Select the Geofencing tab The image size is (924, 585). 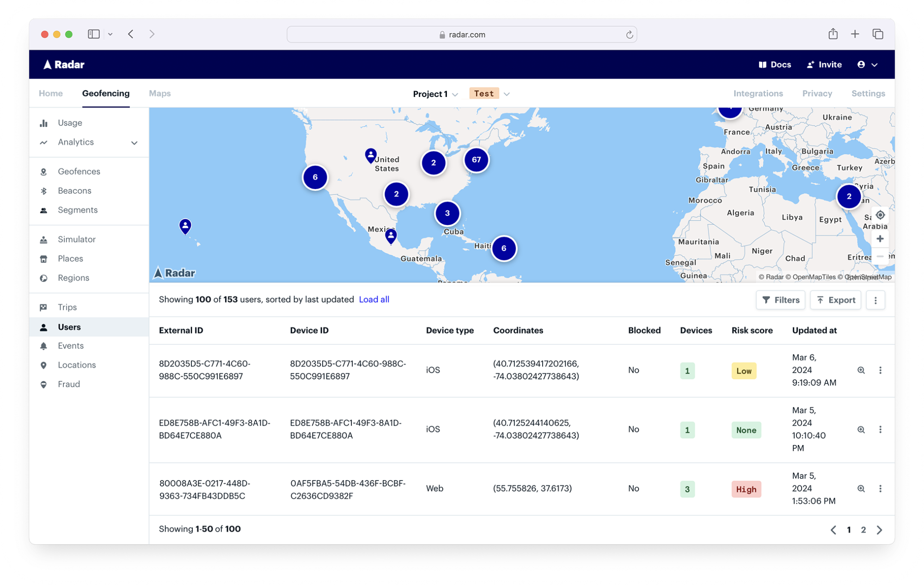click(106, 93)
